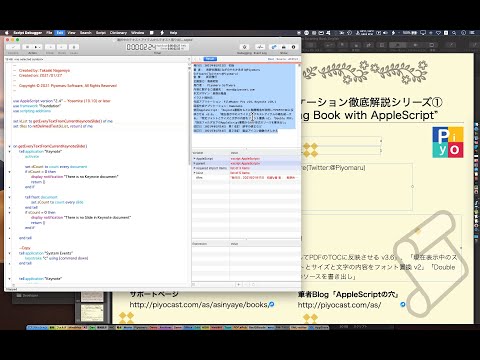Screen dimensions: 480x360
Task: Click the use scripting additions line
Action: point(32,111)
